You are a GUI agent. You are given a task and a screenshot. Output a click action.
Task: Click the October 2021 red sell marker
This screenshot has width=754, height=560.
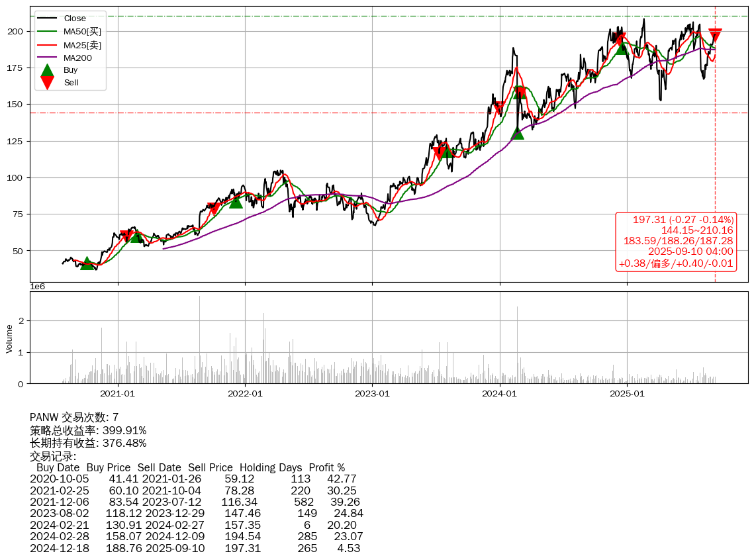click(214, 209)
